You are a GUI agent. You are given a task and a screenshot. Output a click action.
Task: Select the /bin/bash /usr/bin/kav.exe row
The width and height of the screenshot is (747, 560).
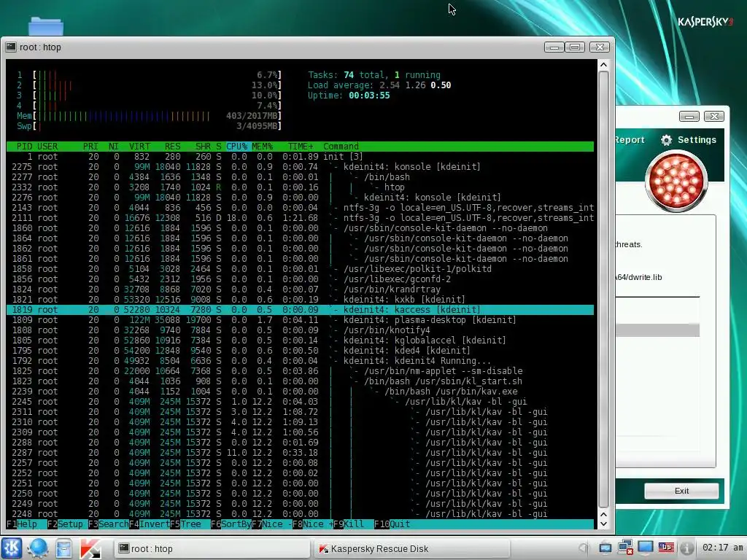coord(300,392)
